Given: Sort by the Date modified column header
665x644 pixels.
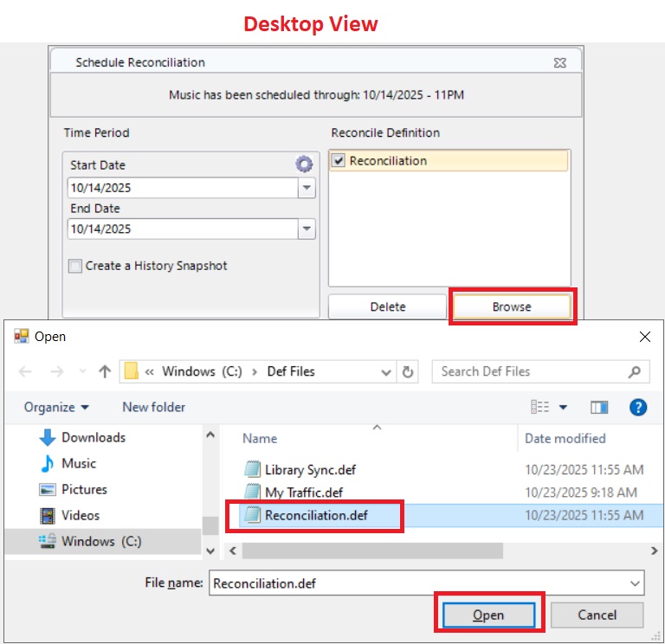Looking at the screenshot, I should coord(565,438).
